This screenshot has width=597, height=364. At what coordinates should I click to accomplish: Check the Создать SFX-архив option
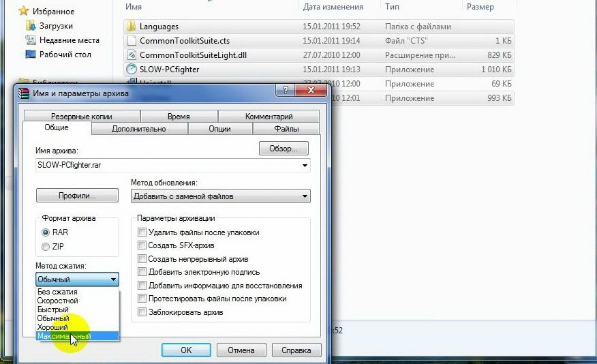pos(142,245)
